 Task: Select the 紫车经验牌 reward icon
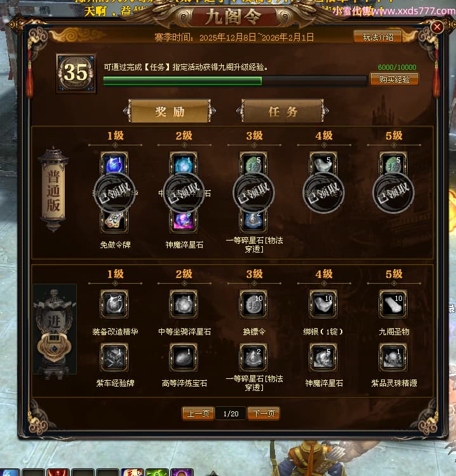click(114, 357)
